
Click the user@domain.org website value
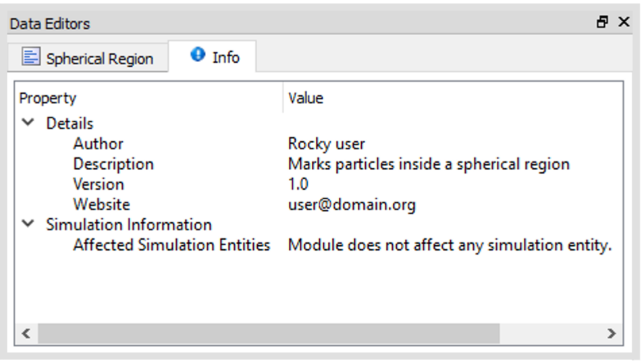tap(352, 205)
